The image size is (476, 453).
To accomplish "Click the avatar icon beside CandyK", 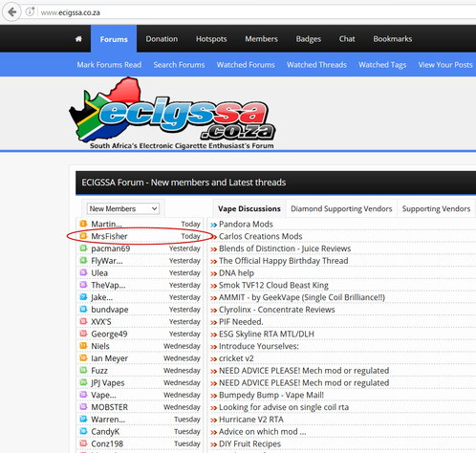I will point(83,431).
